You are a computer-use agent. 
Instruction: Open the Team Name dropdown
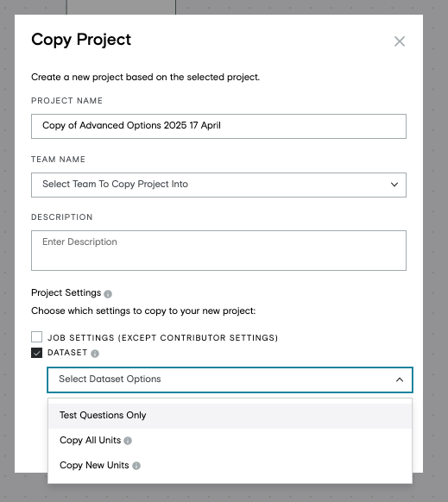[218, 185]
